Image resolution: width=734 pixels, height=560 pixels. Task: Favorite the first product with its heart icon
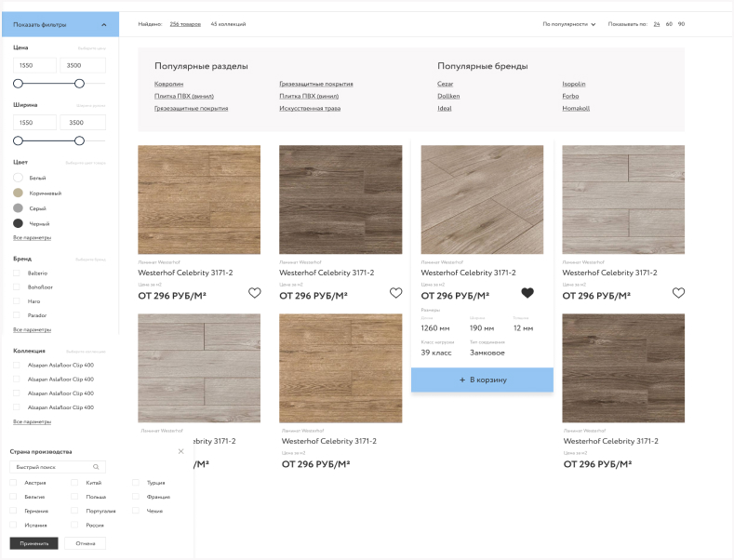pos(254,293)
